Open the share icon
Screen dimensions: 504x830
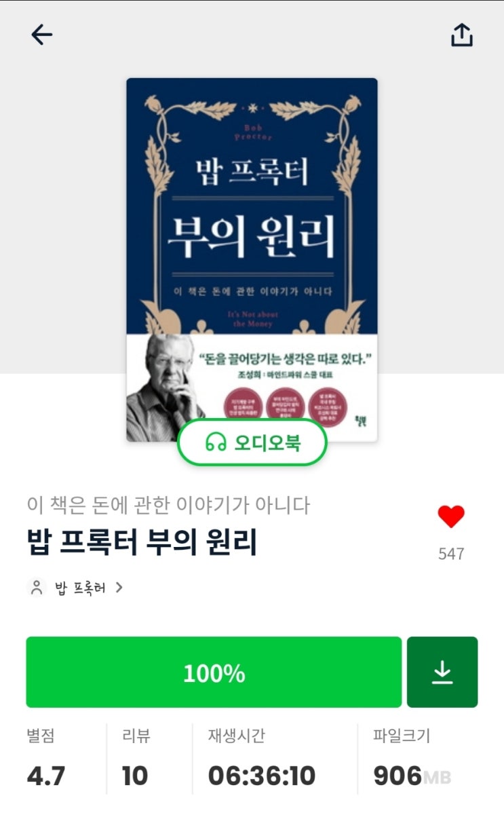[x=461, y=35]
